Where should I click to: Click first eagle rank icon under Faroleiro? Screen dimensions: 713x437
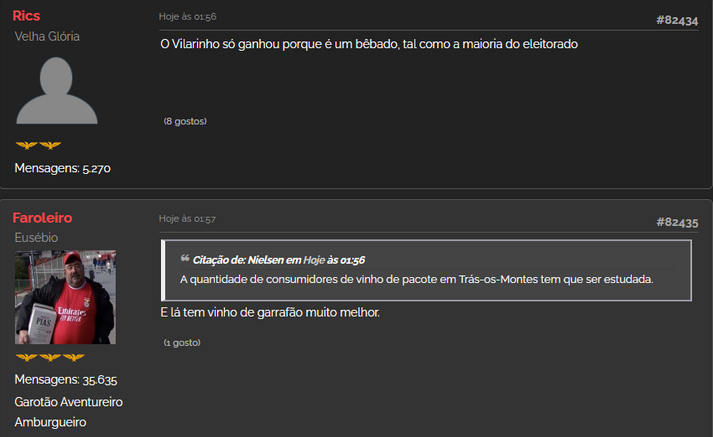[x=27, y=357]
